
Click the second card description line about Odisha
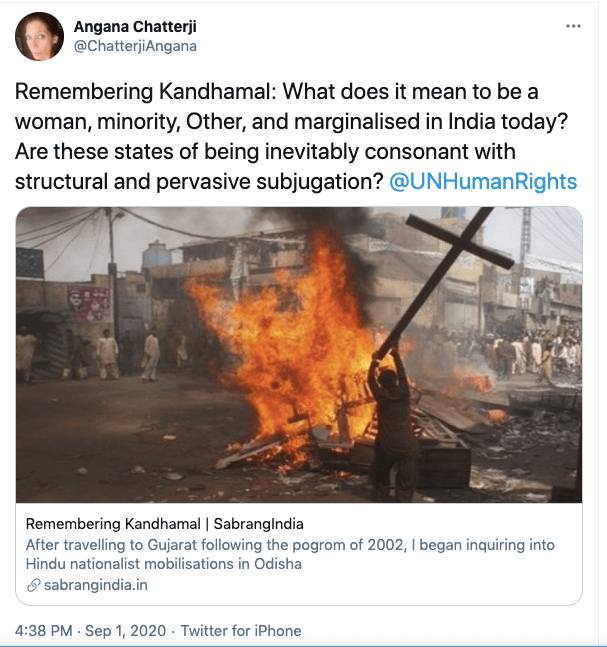(x=163, y=564)
